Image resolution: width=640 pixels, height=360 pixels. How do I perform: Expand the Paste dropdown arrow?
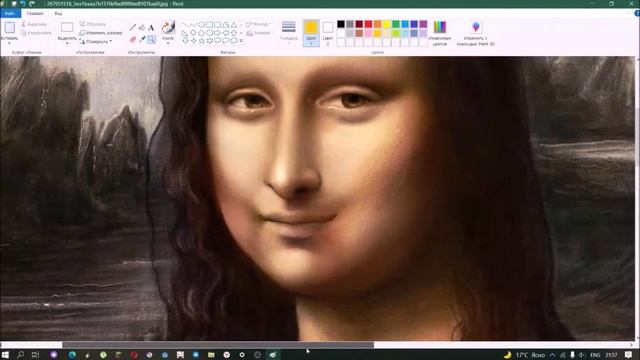pos(9,43)
